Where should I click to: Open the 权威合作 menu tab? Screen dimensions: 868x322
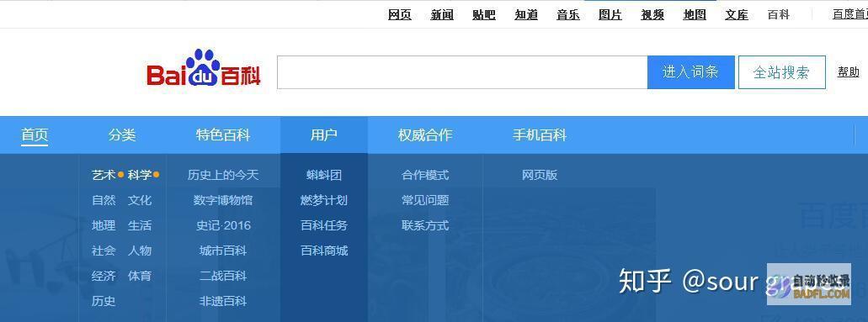[425, 135]
